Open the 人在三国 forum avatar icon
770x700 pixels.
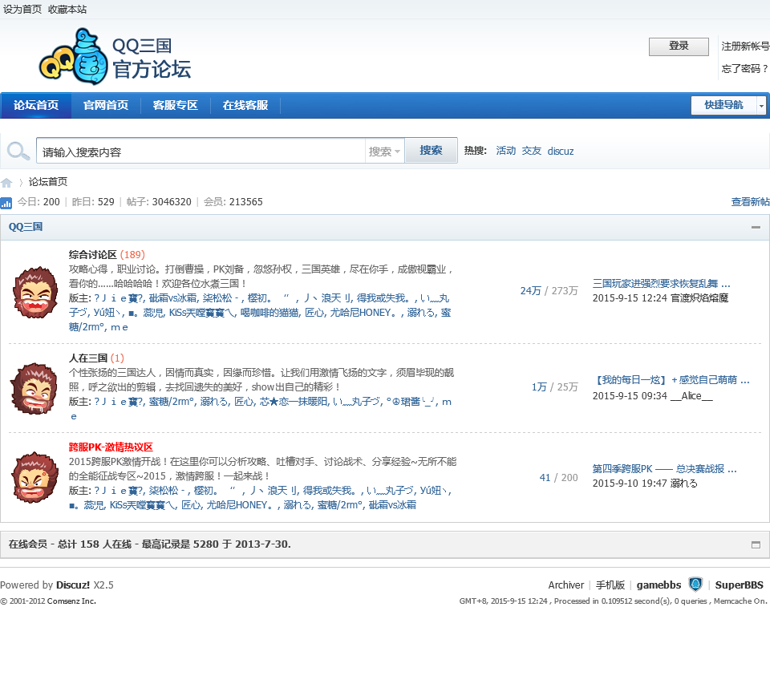[34, 388]
